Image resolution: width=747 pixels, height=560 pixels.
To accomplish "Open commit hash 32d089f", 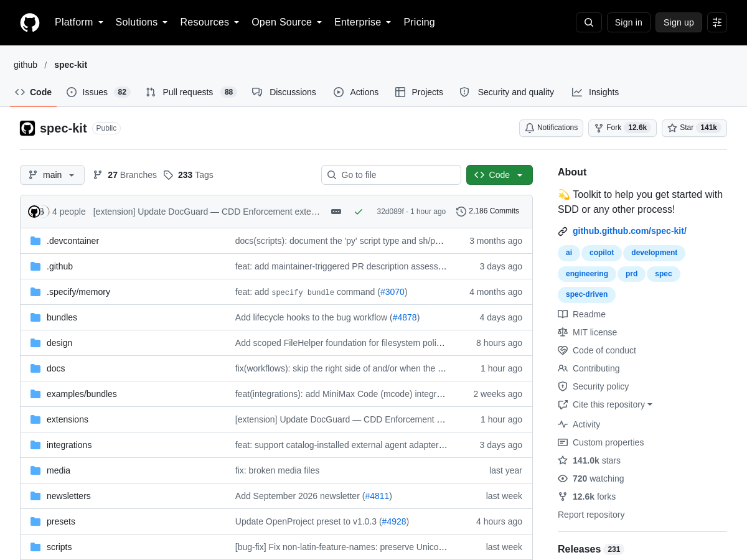I will [x=390, y=212].
